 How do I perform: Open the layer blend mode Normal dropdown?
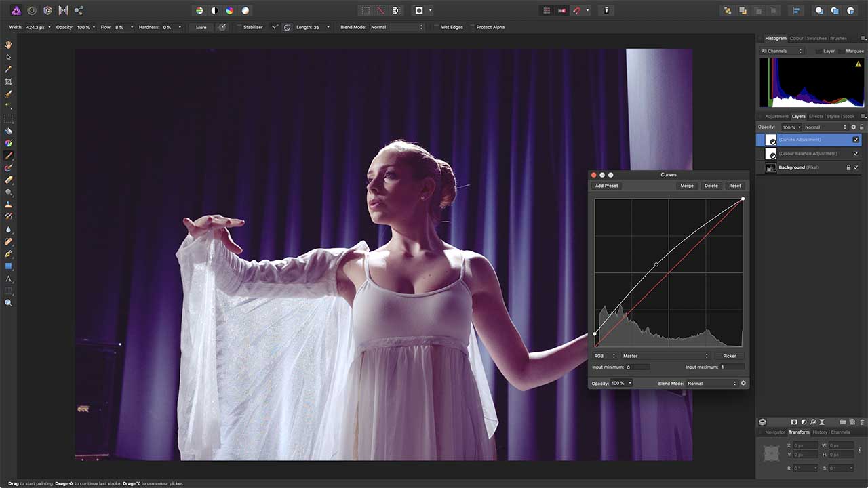(x=825, y=127)
